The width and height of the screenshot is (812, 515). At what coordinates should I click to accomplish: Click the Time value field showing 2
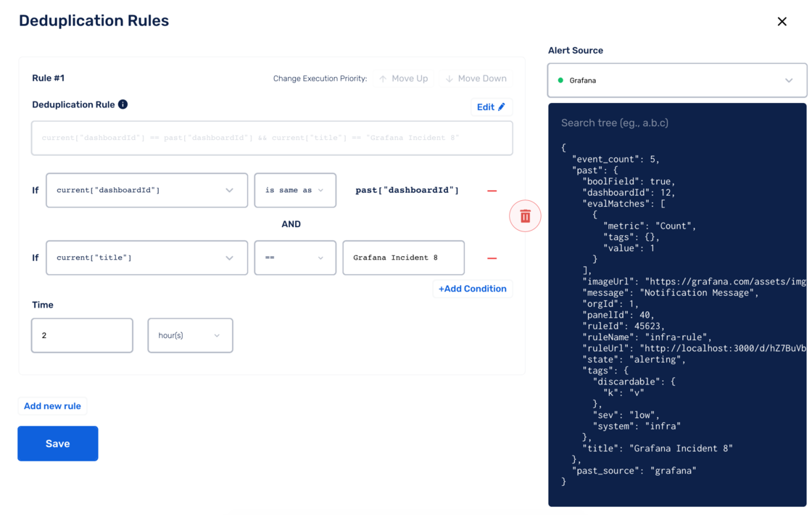tap(82, 336)
